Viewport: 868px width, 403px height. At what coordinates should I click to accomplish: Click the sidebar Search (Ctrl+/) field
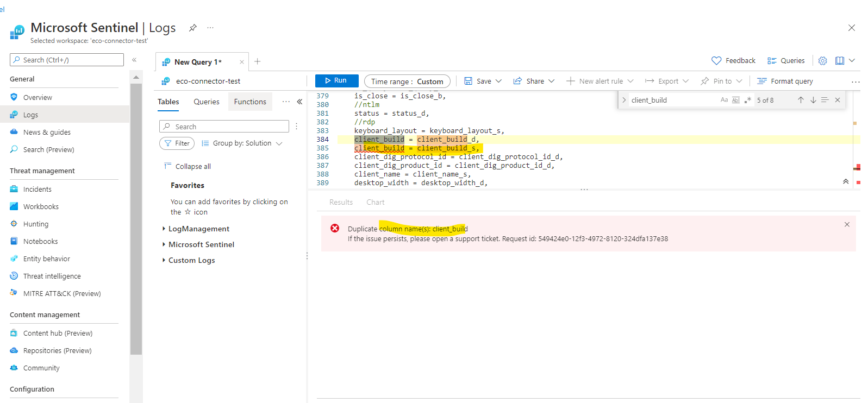tap(67, 60)
